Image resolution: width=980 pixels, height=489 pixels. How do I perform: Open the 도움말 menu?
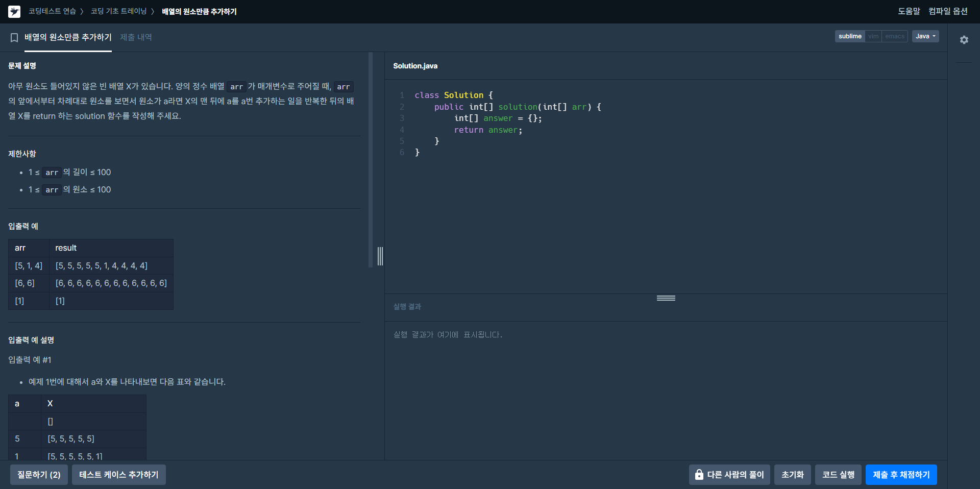[x=909, y=11]
